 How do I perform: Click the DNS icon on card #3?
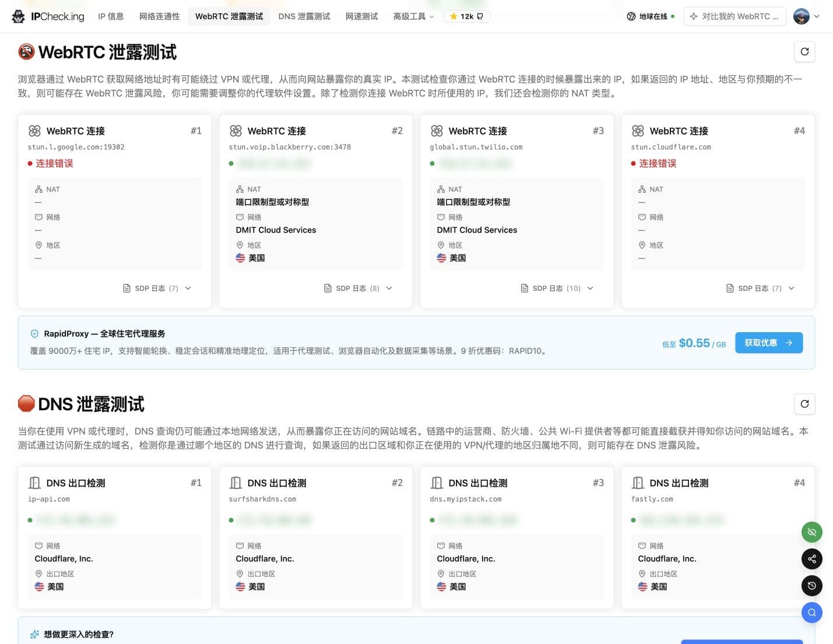[437, 483]
